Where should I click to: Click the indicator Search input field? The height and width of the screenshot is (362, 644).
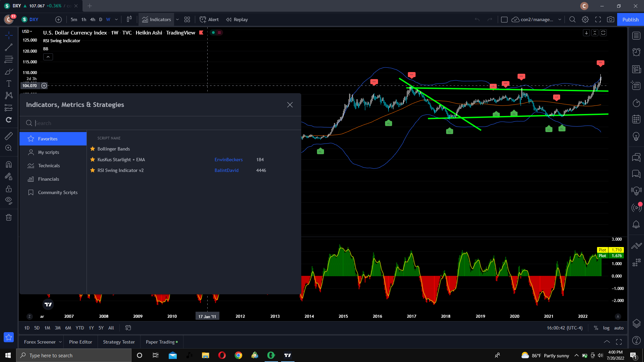pyautogui.click(x=161, y=123)
